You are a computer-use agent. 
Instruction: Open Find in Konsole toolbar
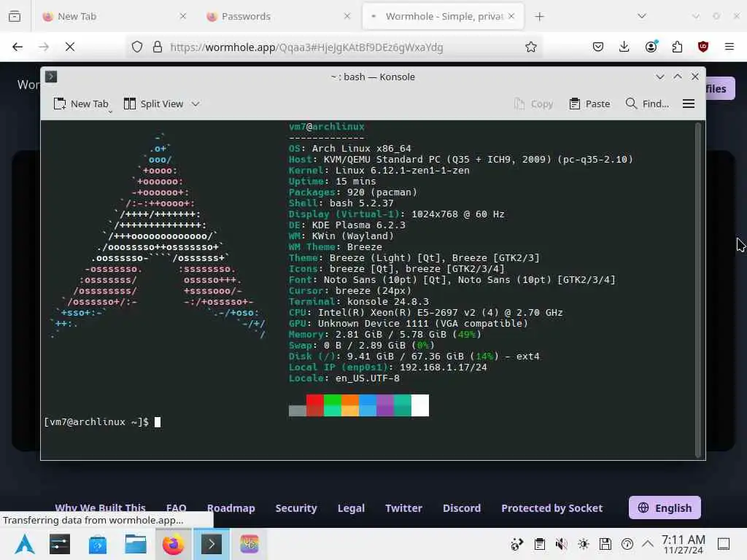(648, 104)
